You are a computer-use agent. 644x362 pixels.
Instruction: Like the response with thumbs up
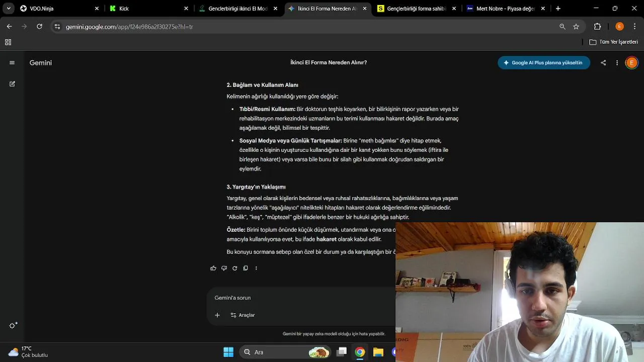click(x=213, y=268)
